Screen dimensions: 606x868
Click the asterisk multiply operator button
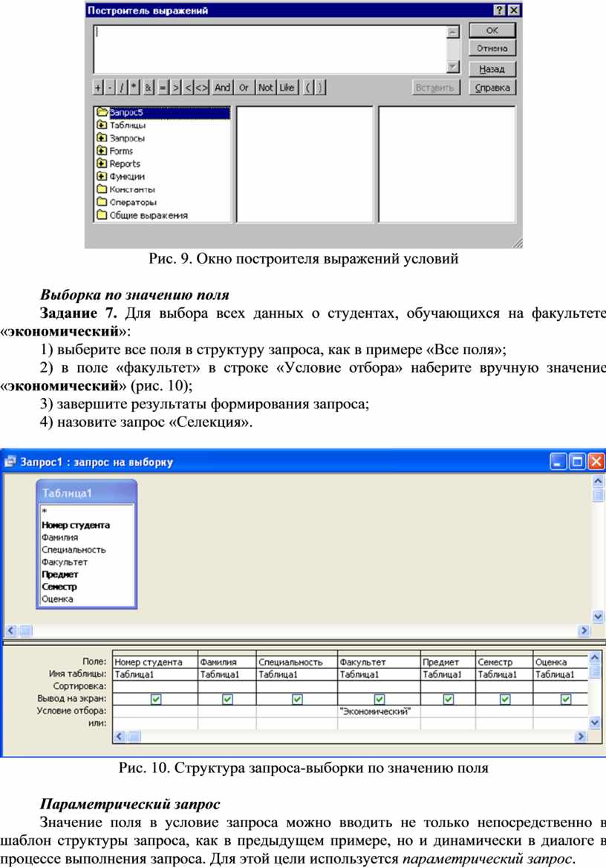134,88
